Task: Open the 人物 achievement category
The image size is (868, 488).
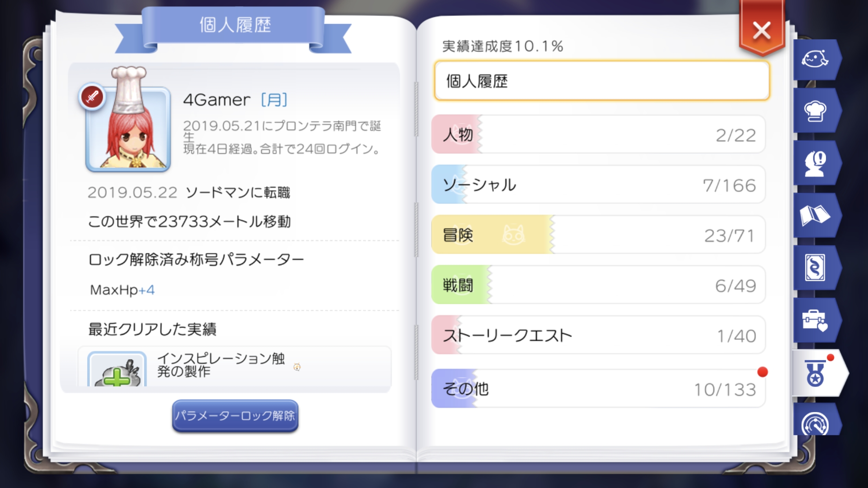Action: [598, 135]
